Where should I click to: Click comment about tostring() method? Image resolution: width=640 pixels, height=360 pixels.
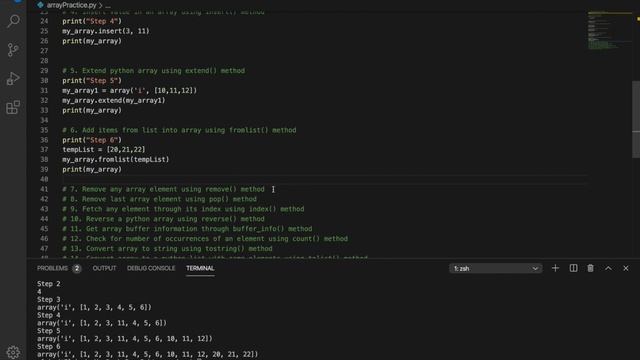pyautogui.click(x=167, y=249)
